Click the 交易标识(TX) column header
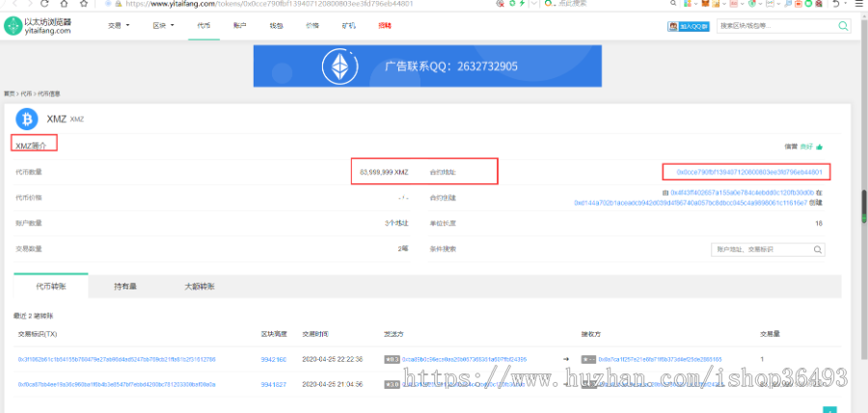868x413 pixels. pos(38,335)
